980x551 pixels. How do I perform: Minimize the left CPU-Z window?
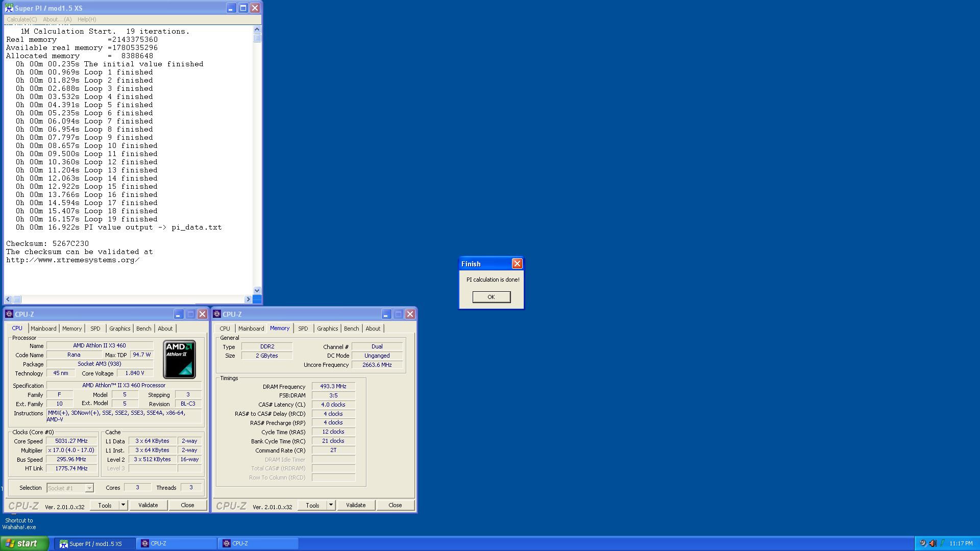pyautogui.click(x=179, y=314)
